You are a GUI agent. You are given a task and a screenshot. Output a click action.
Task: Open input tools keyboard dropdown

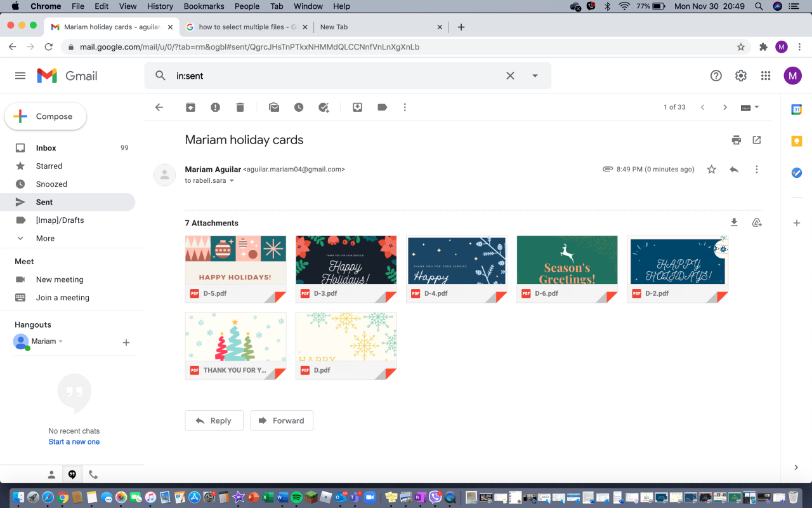click(750, 107)
